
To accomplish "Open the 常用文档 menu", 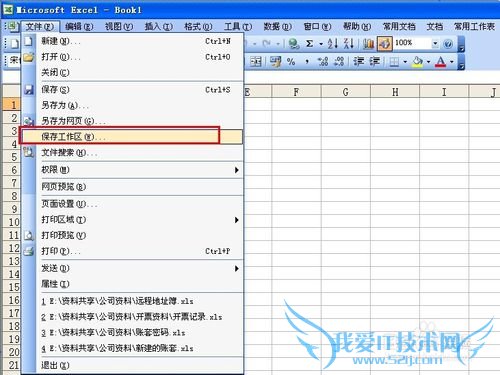I will click(399, 26).
